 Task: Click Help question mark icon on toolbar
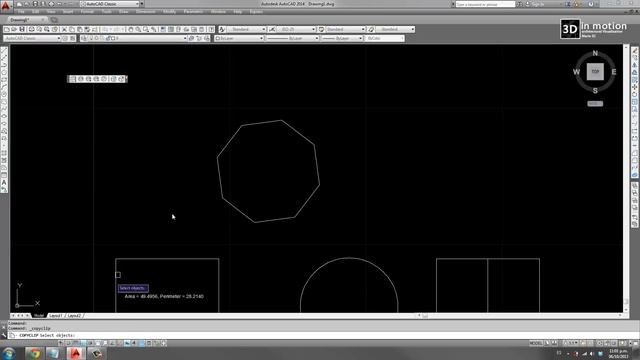(x=211, y=29)
